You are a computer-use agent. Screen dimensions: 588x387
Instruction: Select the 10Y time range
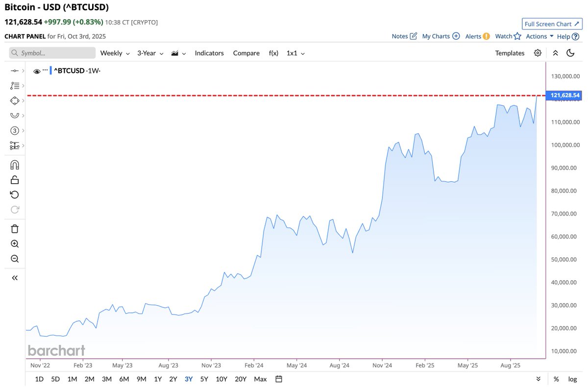pos(221,379)
